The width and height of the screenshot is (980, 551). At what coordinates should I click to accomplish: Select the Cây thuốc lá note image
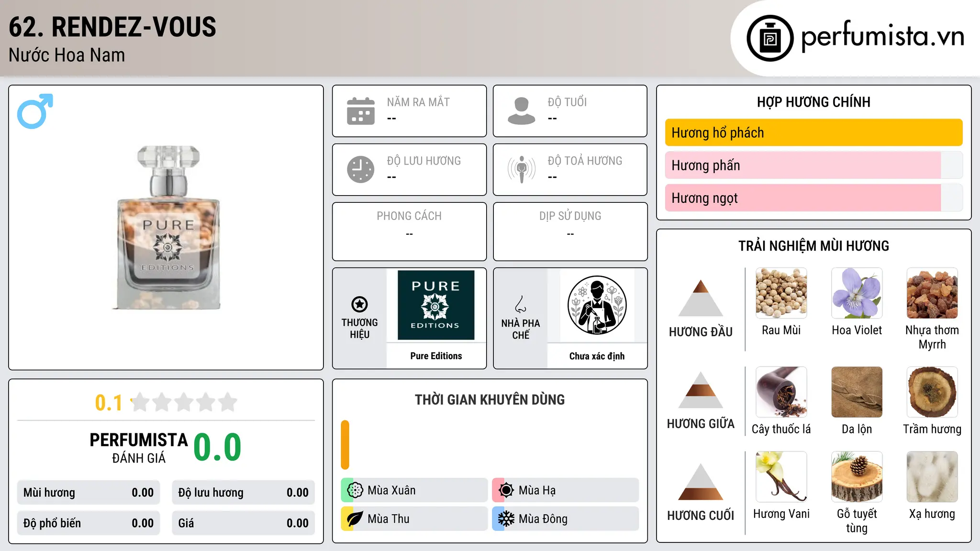click(x=781, y=392)
